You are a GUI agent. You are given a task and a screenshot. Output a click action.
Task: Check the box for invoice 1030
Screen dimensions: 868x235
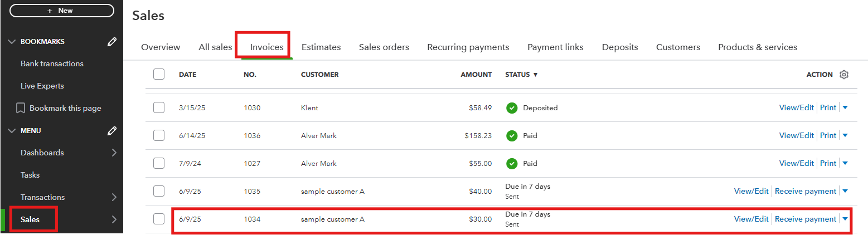159,108
